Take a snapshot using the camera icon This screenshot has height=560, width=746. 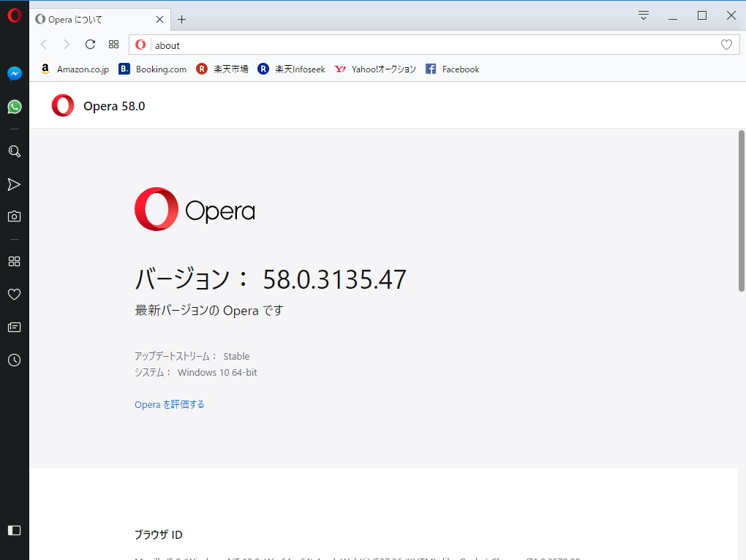point(14,216)
